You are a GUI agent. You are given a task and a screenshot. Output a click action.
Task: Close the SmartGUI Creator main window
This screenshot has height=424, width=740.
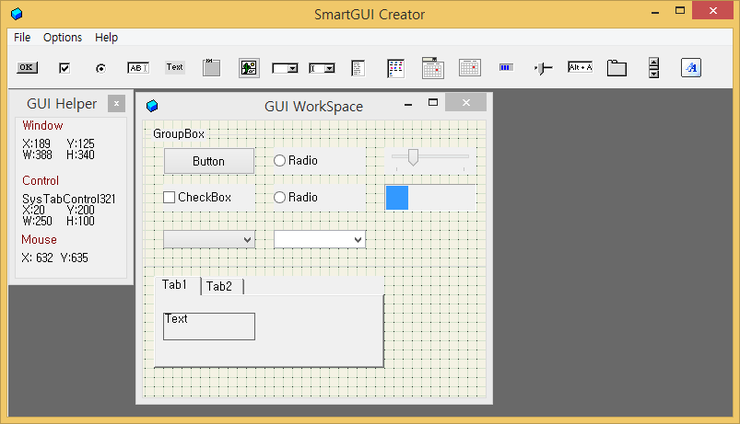(x=713, y=10)
